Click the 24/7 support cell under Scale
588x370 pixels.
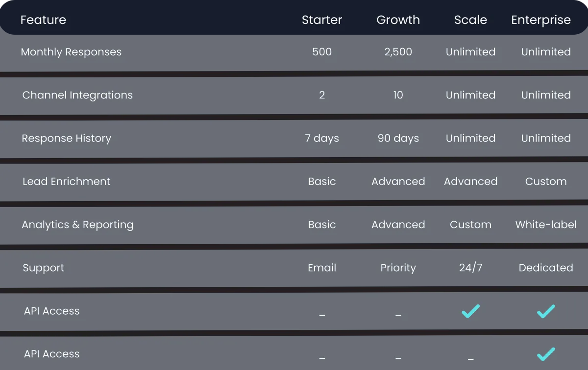470,268
